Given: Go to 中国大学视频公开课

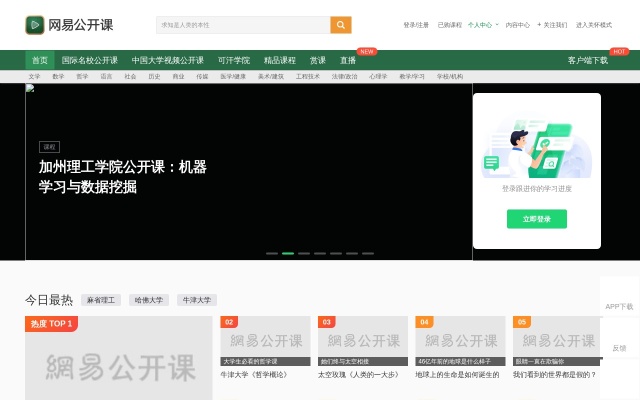Looking at the screenshot, I should click(x=167, y=60).
